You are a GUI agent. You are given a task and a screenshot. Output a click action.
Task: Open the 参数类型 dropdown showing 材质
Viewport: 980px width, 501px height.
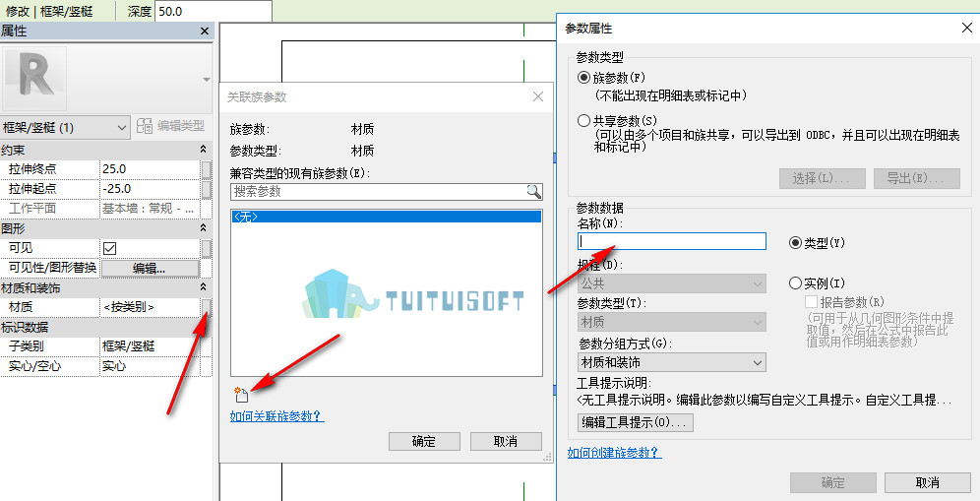pos(672,323)
